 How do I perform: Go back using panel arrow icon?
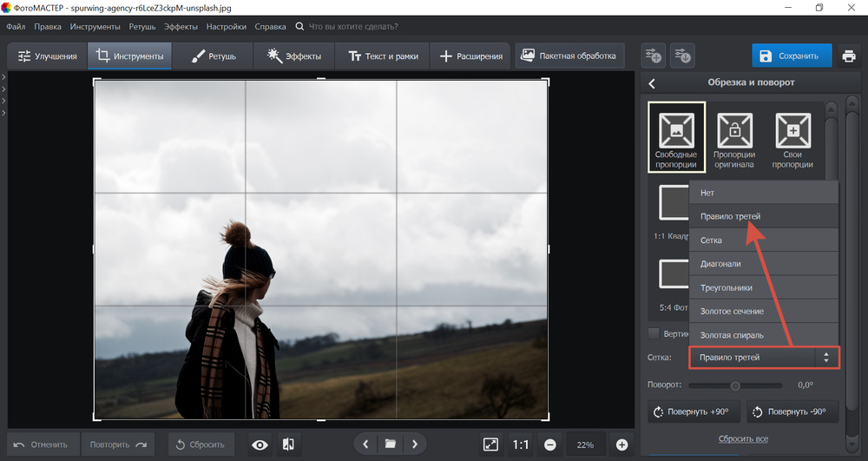[x=652, y=83]
